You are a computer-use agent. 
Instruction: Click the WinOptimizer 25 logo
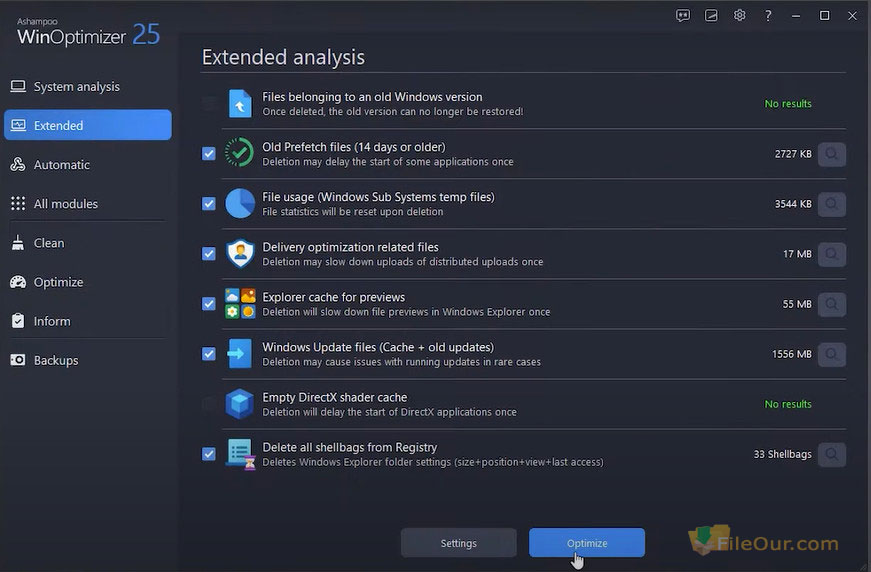pyautogui.click(x=88, y=32)
